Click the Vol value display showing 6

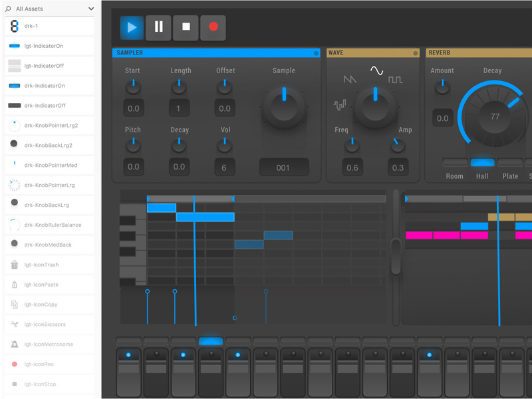(224, 168)
